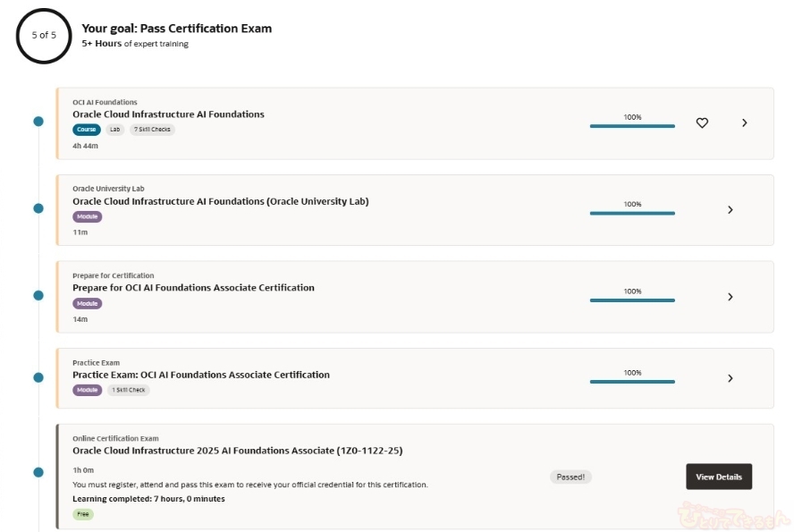The width and height of the screenshot is (794, 532).
Task: Click the 1 Skill Check tag
Action: point(129,390)
